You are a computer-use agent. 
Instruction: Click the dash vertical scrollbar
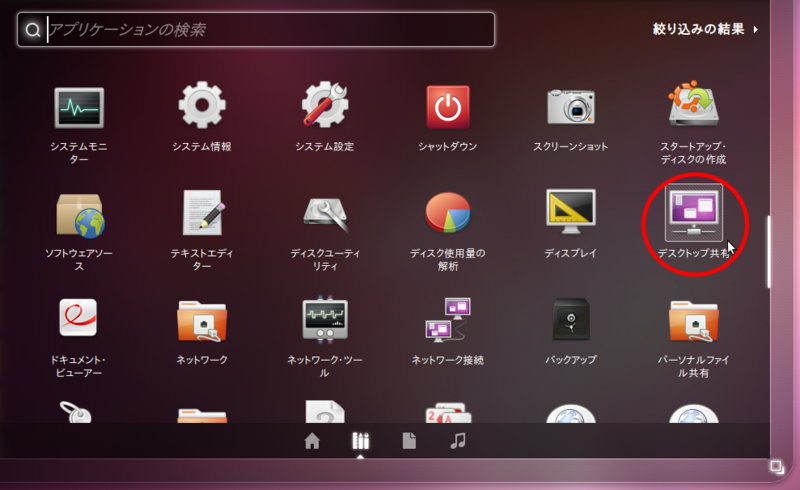[768, 252]
